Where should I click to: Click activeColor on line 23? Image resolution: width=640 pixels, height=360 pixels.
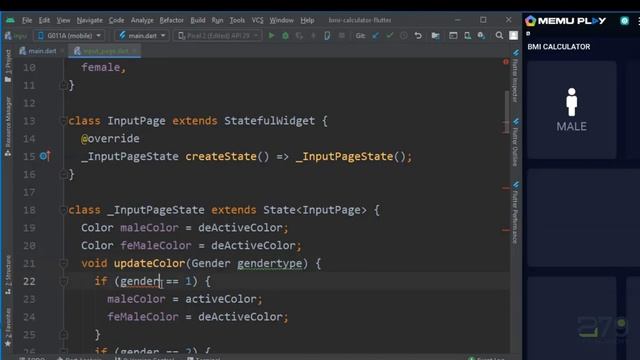221,299
